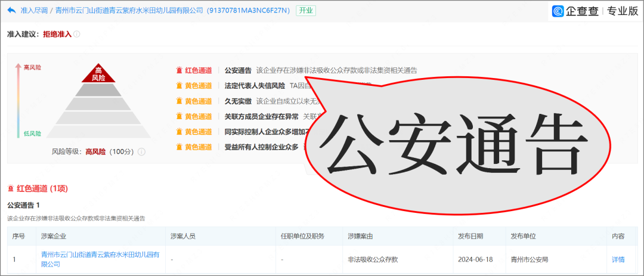Viewport: 644px width, 276px height.
Task: Click the 涉嫌案由 column header
Action: [360, 236]
